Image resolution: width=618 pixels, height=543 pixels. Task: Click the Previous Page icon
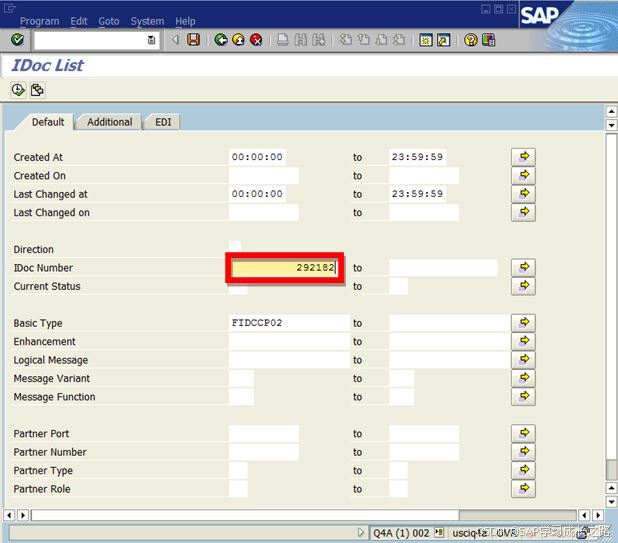coord(363,40)
